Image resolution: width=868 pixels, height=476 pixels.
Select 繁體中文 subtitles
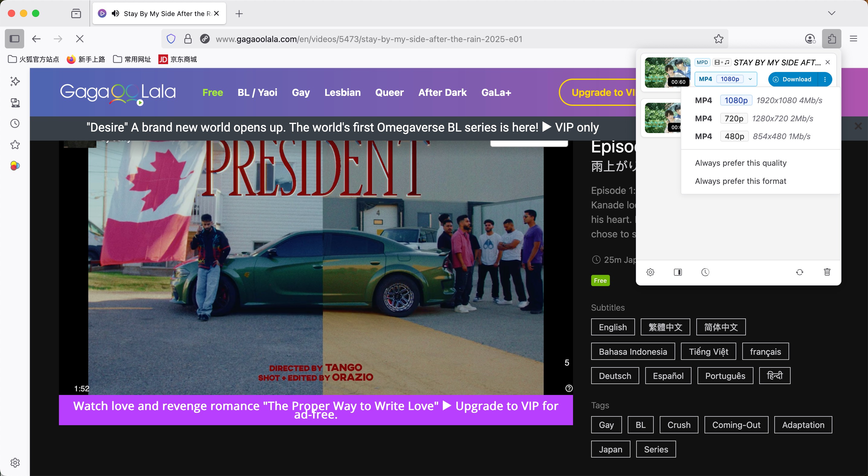click(665, 327)
